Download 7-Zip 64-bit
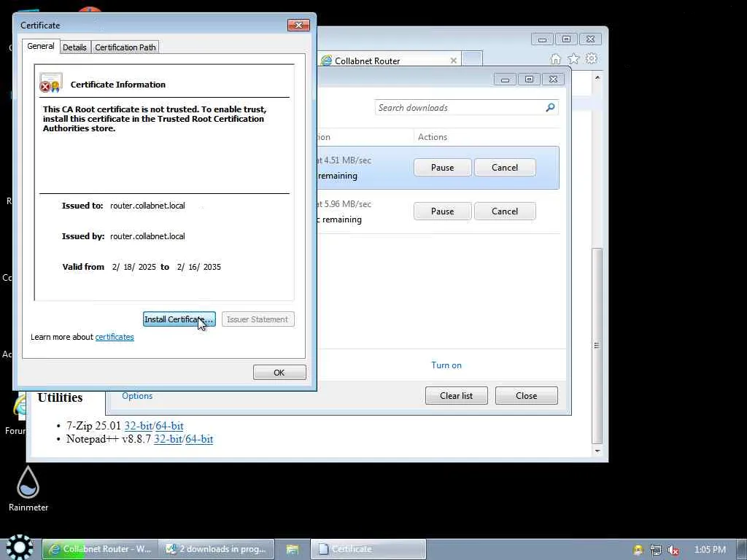Screen dimensions: 747x560 (169, 426)
